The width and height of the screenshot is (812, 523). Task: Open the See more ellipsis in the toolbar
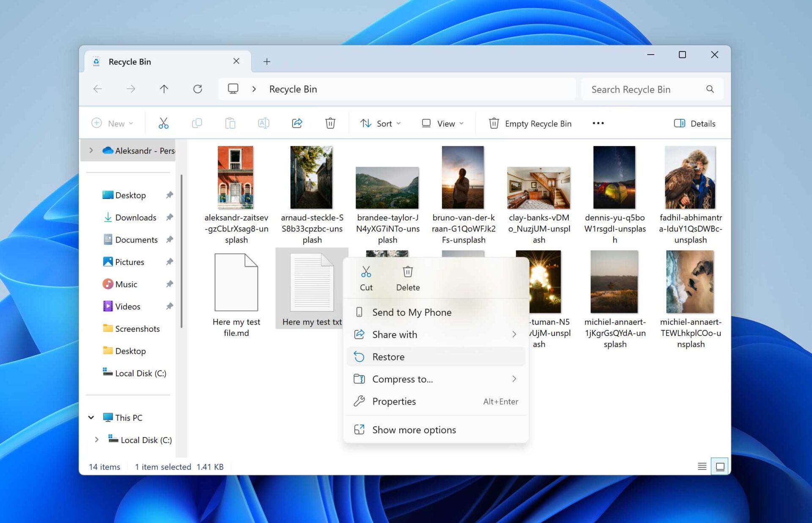[598, 123]
